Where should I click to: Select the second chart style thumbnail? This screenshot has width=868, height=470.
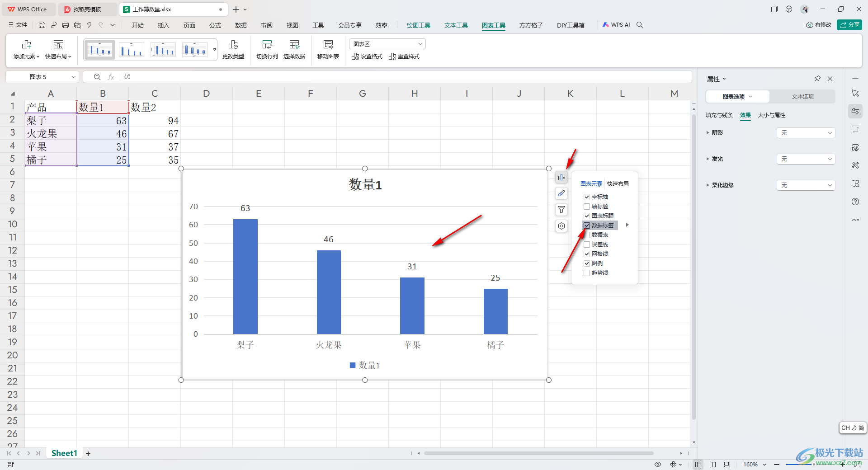click(x=131, y=50)
